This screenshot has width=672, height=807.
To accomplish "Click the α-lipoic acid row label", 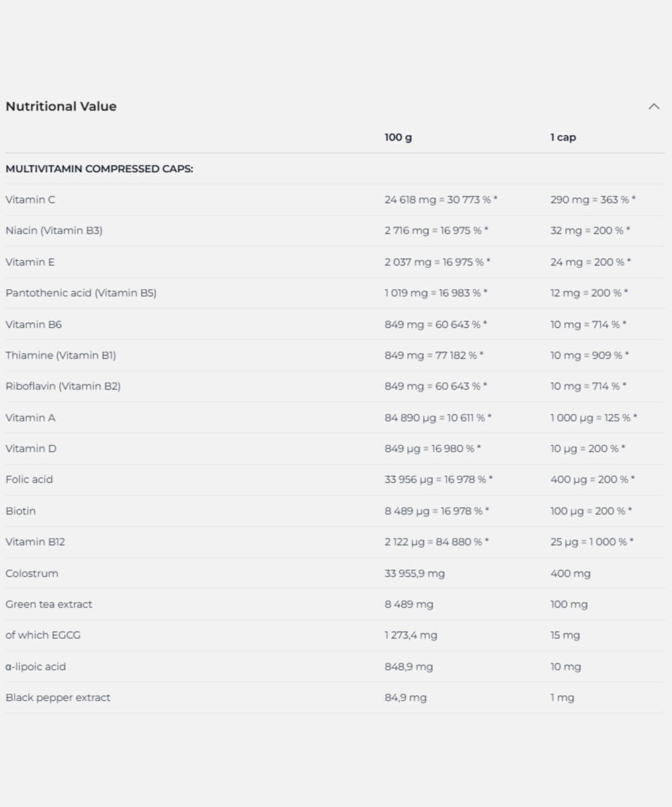I will coord(36,667).
